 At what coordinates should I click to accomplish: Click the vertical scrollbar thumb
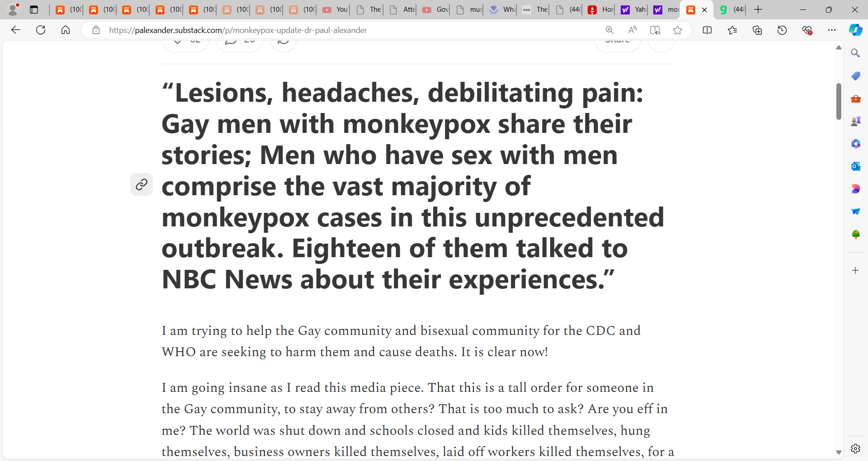(839, 101)
